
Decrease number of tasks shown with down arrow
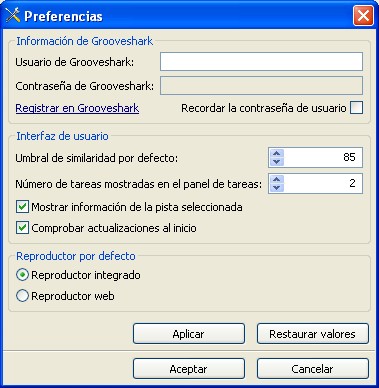point(277,188)
